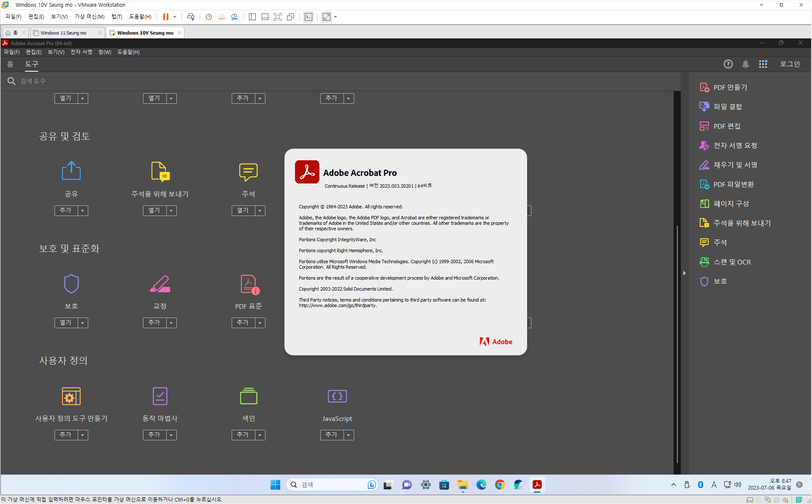This screenshot has width=812, height=504.
Task: Click the 로그인 sign-in button
Action: [789, 64]
